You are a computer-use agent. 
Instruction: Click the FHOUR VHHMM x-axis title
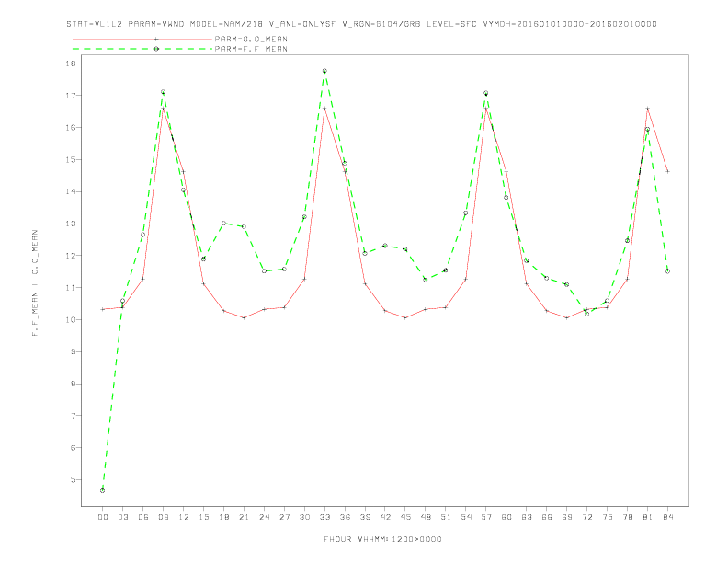[382, 539]
